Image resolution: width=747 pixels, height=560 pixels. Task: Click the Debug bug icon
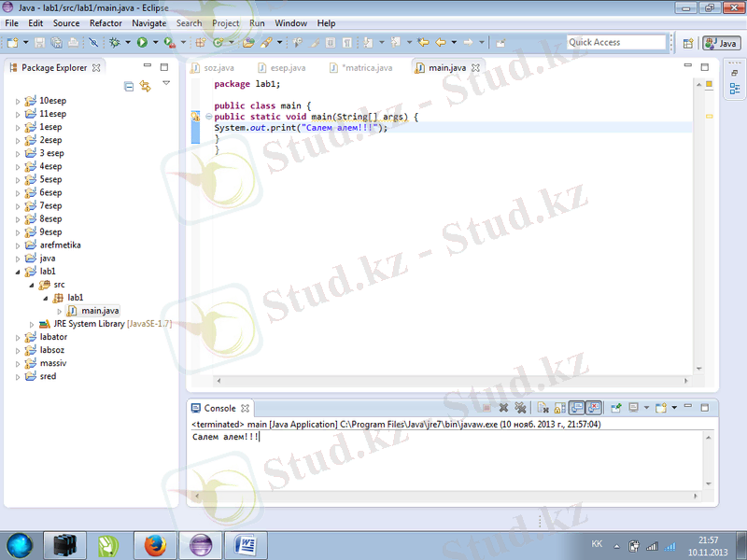coord(114,42)
